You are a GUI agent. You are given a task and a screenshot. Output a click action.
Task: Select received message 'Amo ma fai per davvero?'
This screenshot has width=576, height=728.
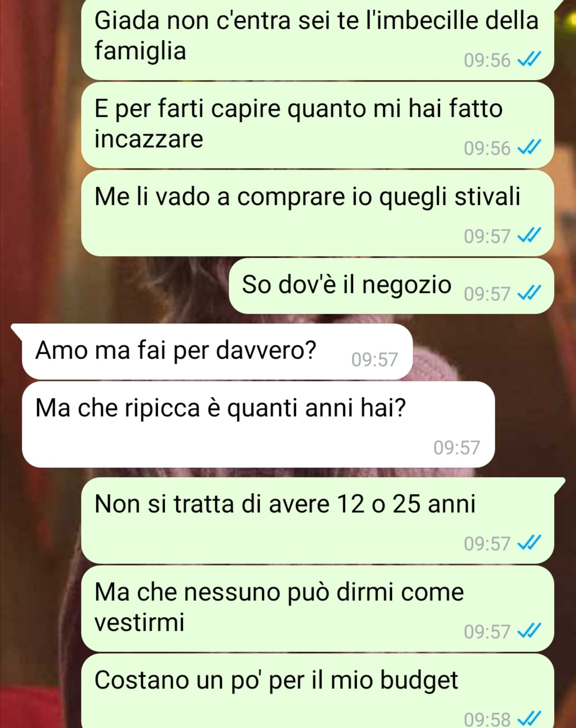pos(217,352)
